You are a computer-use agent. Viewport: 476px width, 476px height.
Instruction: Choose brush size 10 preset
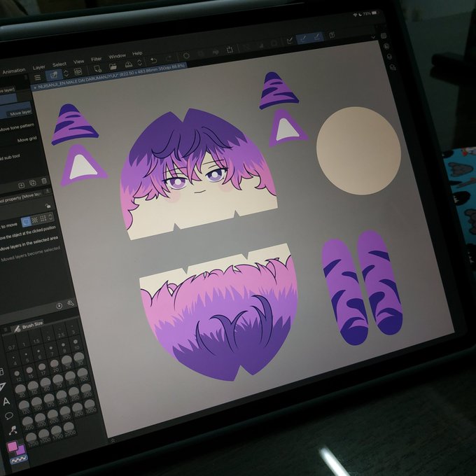pyautogui.click(x=76, y=344)
